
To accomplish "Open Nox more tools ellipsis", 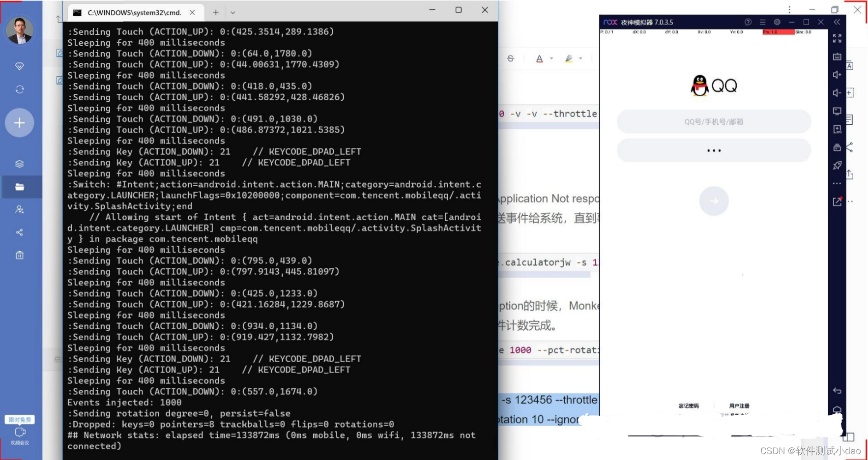I will (x=837, y=183).
